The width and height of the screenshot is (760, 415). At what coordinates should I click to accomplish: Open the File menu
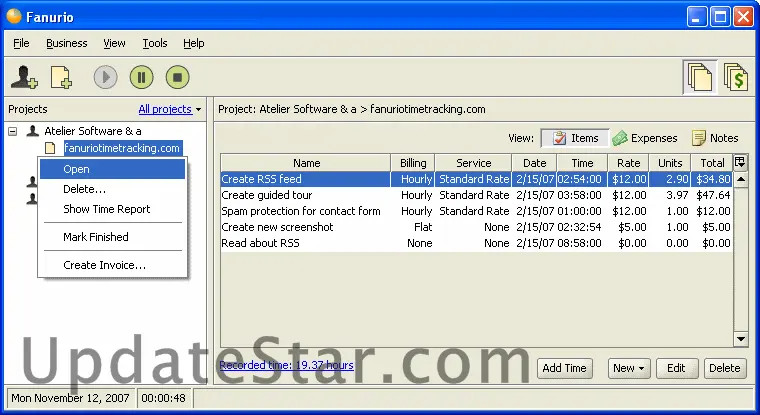[21, 43]
